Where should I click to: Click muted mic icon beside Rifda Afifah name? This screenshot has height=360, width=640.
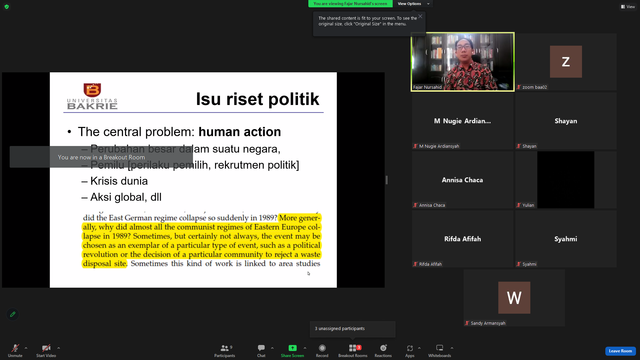(x=415, y=264)
